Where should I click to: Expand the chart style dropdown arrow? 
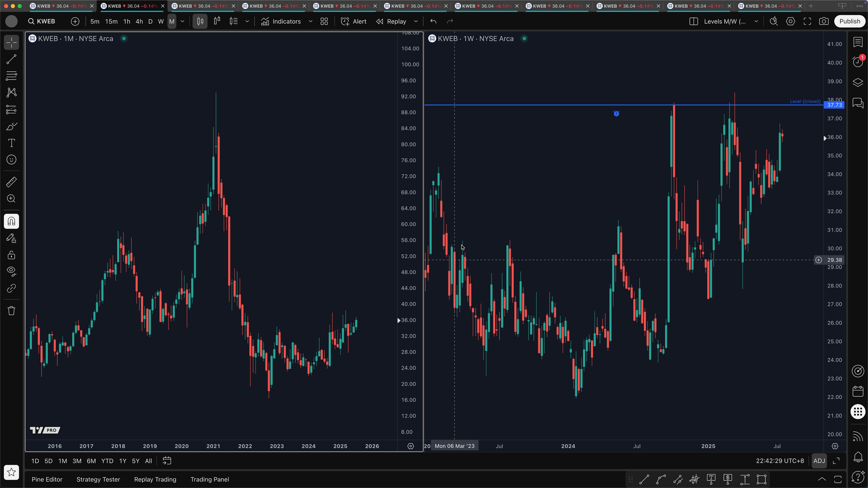[x=247, y=21]
